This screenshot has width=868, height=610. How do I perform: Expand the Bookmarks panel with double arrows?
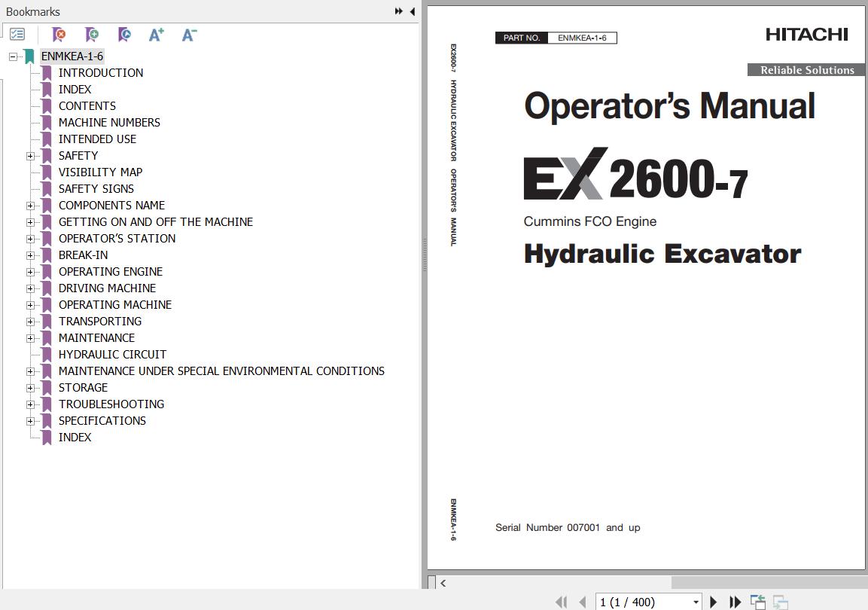[398, 11]
